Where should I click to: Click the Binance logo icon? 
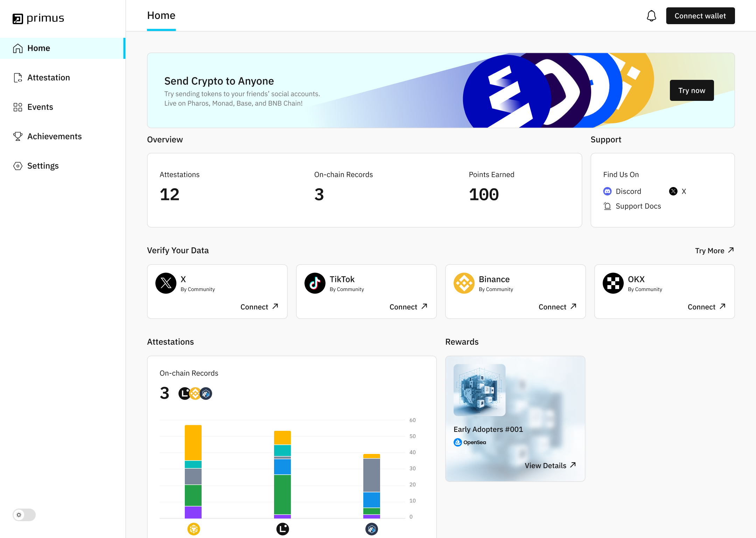coord(464,283)
